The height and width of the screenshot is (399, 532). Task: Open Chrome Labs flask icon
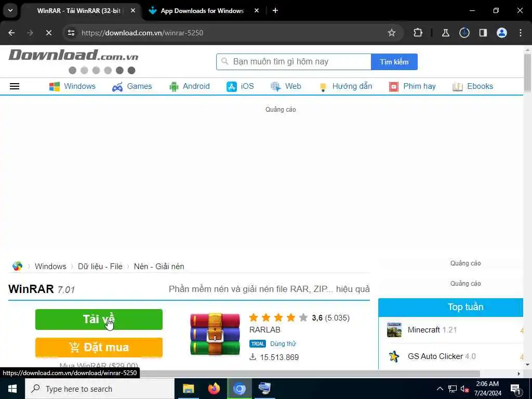tap(445, 33)
